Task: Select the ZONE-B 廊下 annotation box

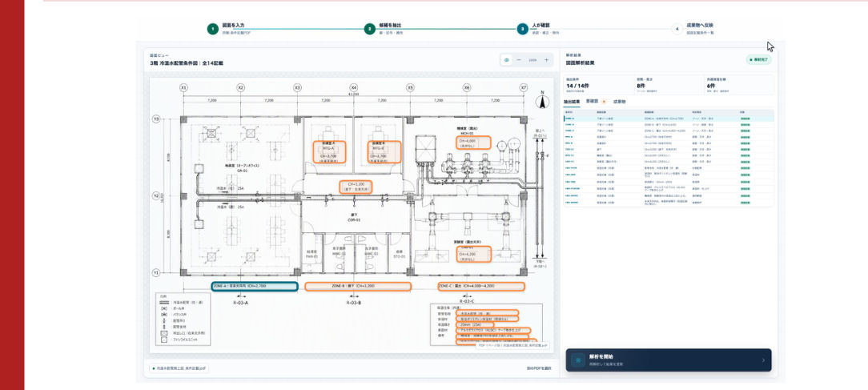Action: point(358,287)
